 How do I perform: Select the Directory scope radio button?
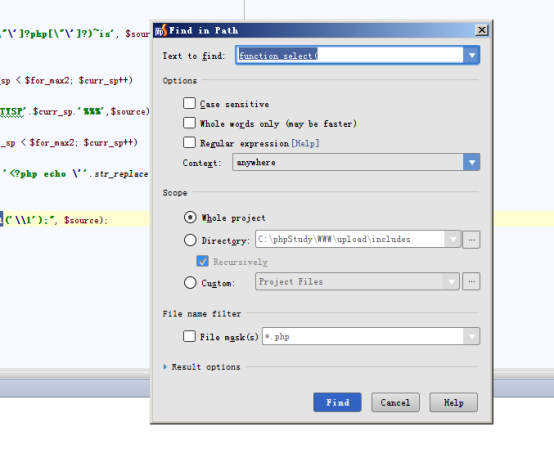[190, 240]
